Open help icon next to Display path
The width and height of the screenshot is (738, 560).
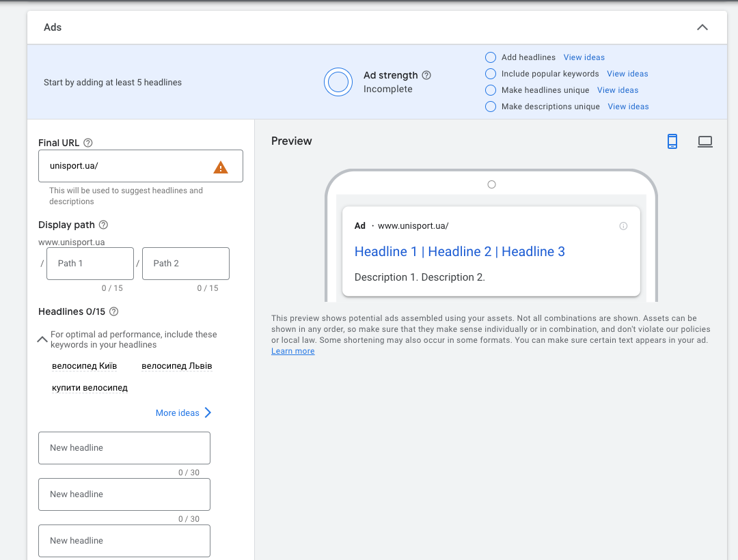coord(103,225)
